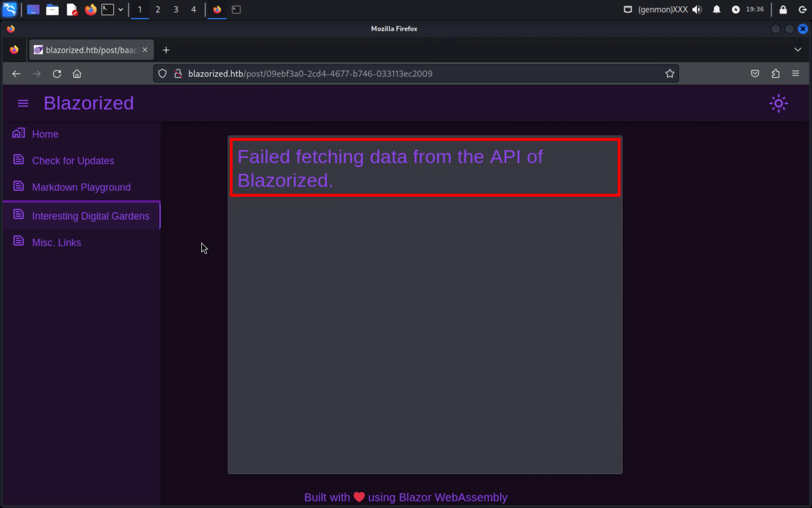Toggle light/dark theme sun icon
Image resolution: width=812 pixels, height=508 pixels.
pyautogui.click(x=778, y=103)
